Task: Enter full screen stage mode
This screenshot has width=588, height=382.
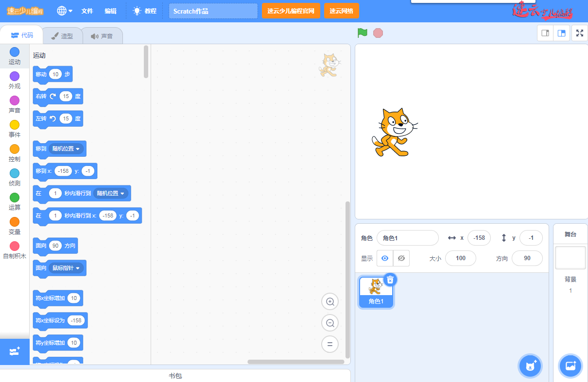Action: tap(579, 33)
